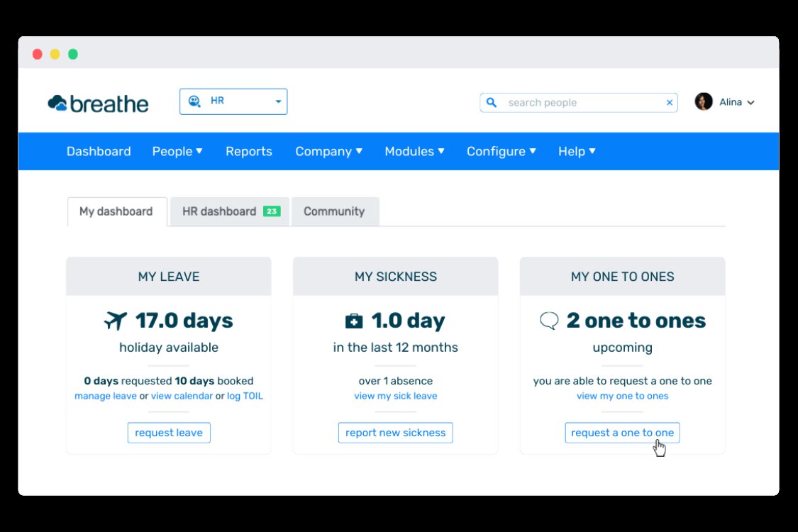Click the medical kit icon in My Sickness

[x=353, y=321]
